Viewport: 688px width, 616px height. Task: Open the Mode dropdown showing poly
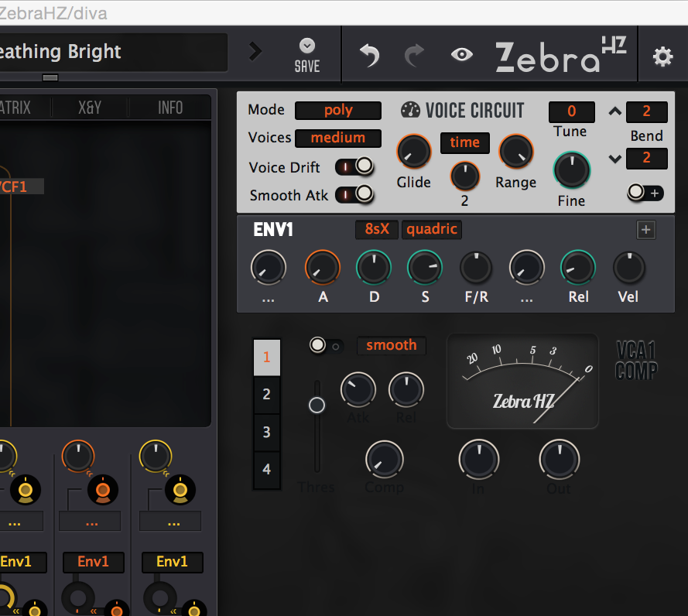click(338, 110)
